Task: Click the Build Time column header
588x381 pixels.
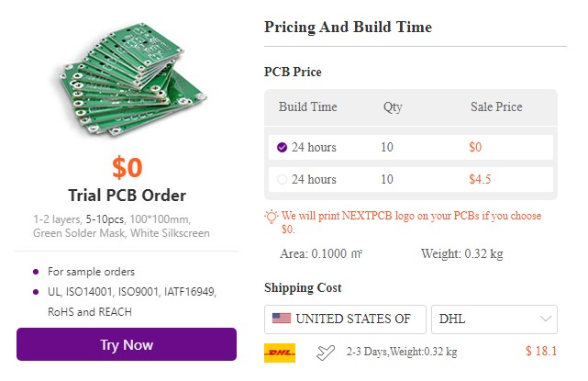Action: click(307, 106)
